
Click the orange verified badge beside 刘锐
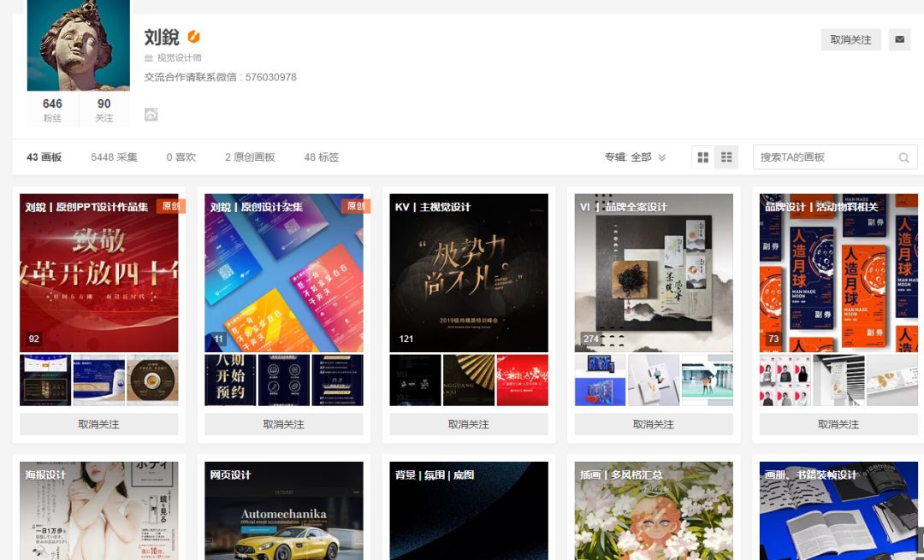point(193,37)
